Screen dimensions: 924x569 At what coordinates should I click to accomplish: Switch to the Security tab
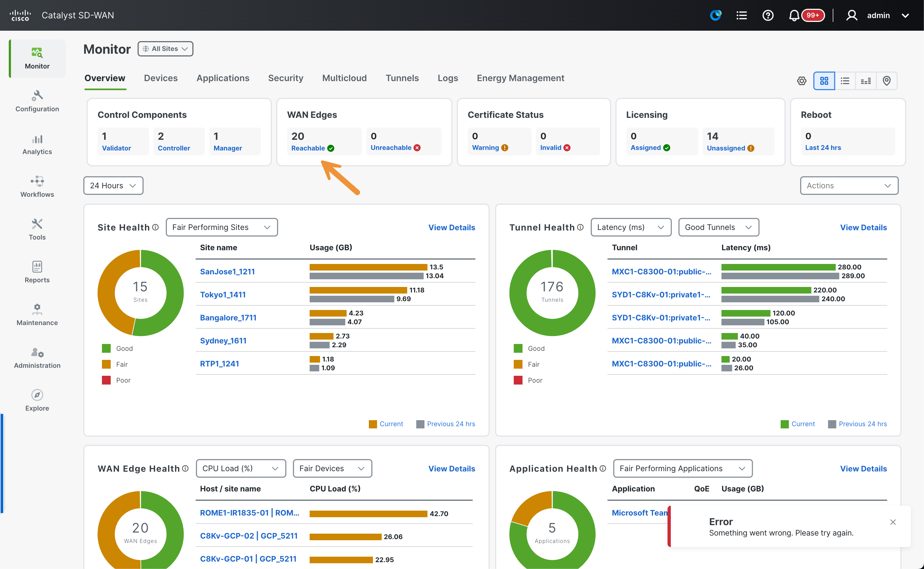pyautogui.click(x=286, y=78)
